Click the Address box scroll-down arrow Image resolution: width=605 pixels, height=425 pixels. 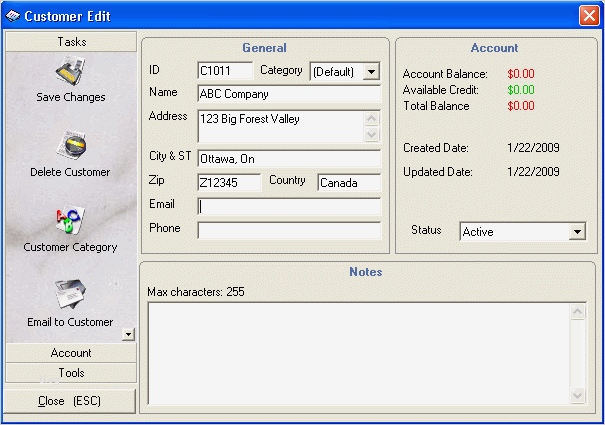coord(372,134)
